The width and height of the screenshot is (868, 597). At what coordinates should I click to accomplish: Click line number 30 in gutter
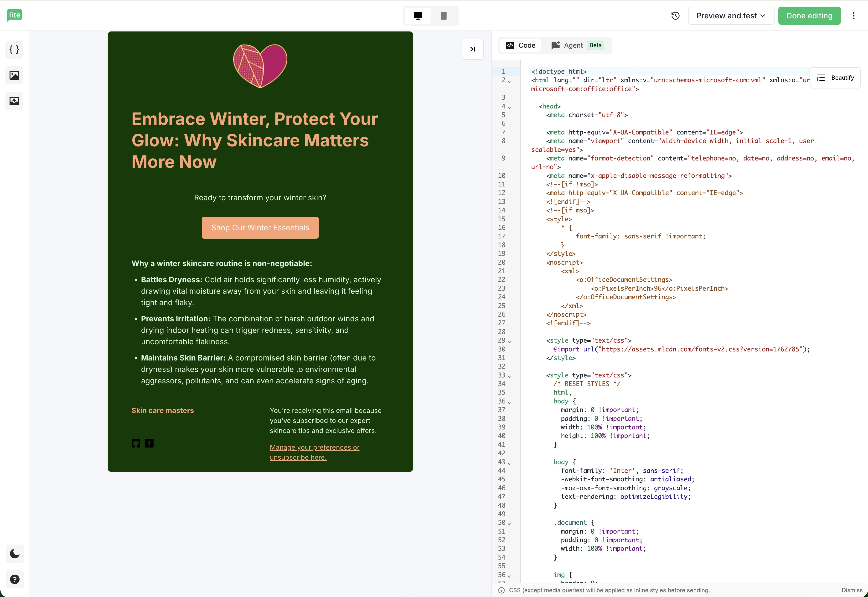501,349
